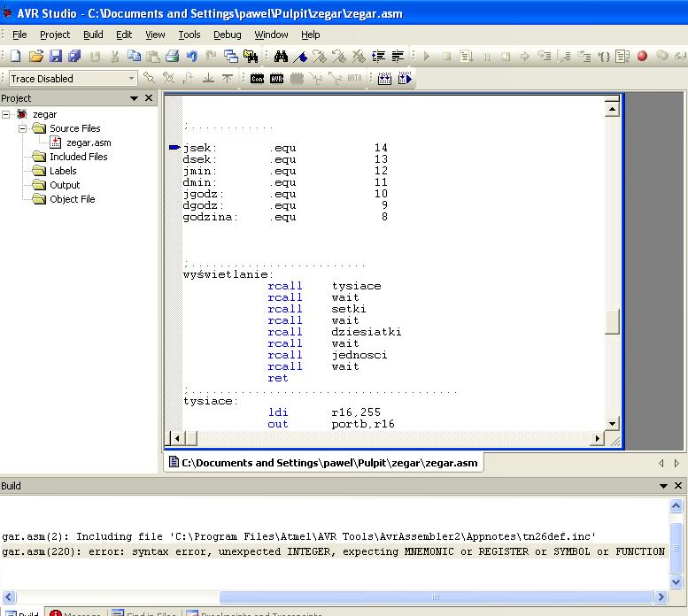Click the Con connect icon

click(x=257, y=79)
